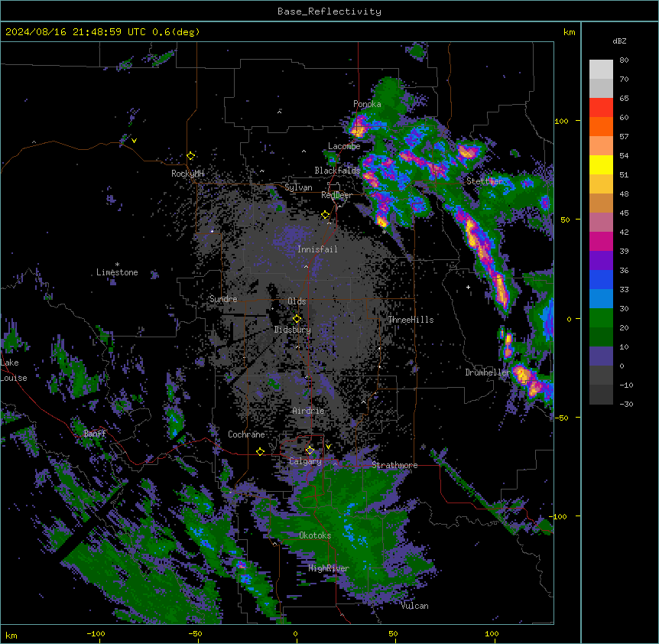
Task: Click the Olds town label
Action: [297, 301]
